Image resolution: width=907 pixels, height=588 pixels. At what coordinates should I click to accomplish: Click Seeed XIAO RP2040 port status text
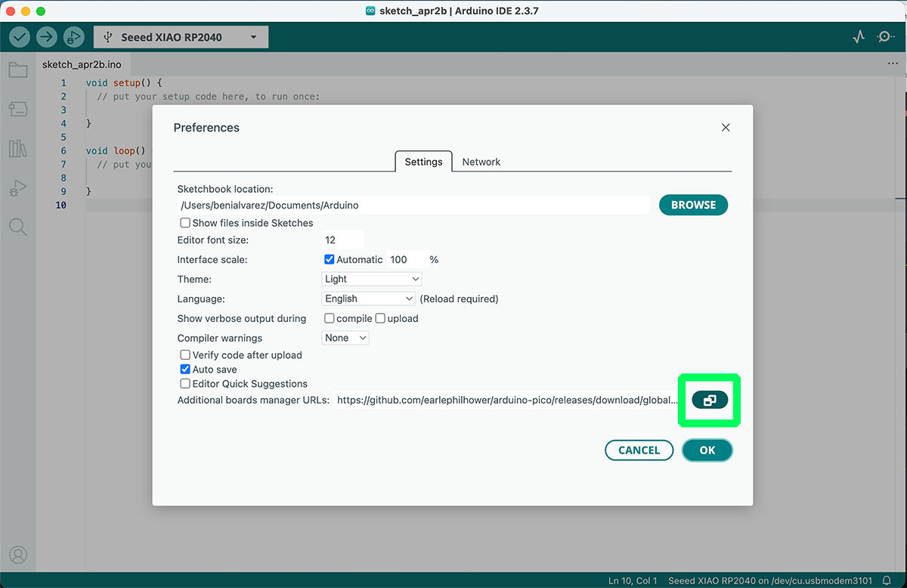(x=769, y=580)
